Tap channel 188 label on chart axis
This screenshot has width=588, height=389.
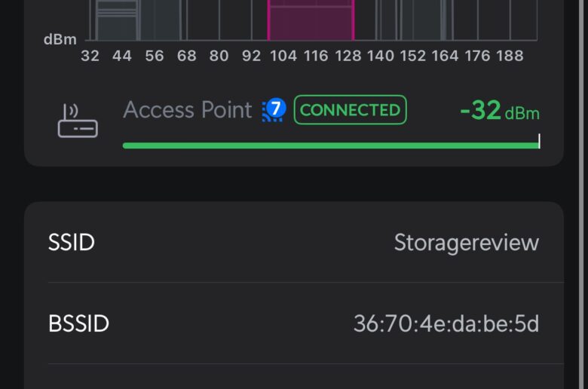pos(510,56)
